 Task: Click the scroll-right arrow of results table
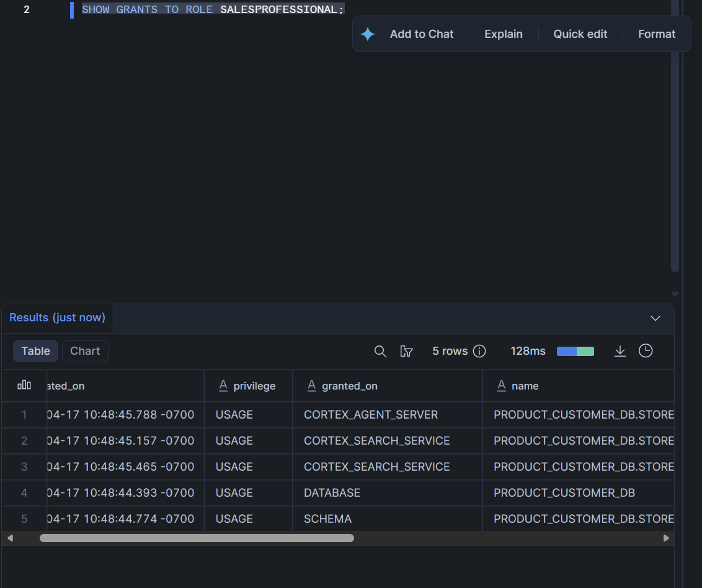coord(666,538)
